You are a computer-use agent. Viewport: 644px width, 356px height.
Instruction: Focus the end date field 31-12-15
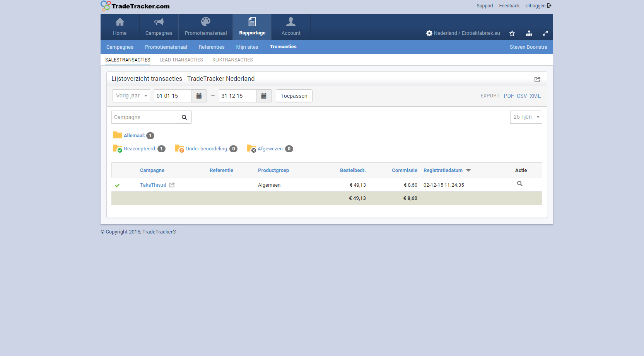pyautogui.click(x=238, y=96)
